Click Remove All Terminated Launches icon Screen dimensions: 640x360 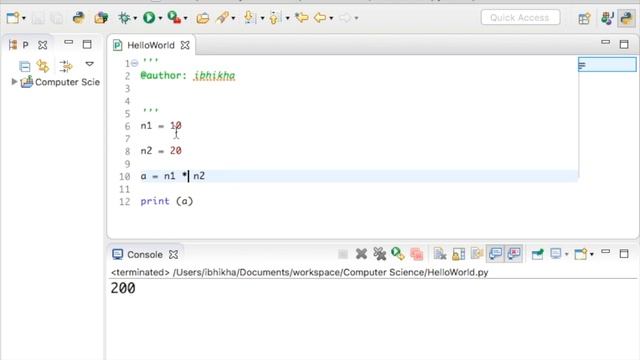click(x=380, y=254)
